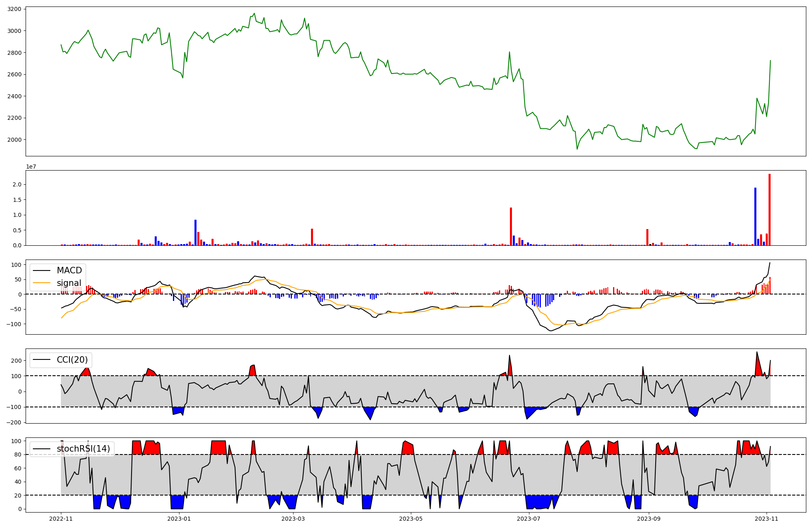Click the MACD legend label

(69, 270)
